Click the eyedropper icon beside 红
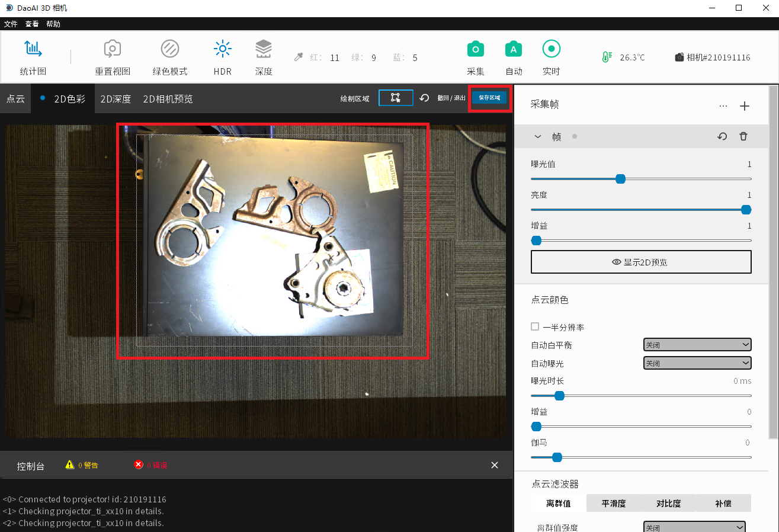The width and height of the screenshot is (779, 532). click(x=299, y=57)
